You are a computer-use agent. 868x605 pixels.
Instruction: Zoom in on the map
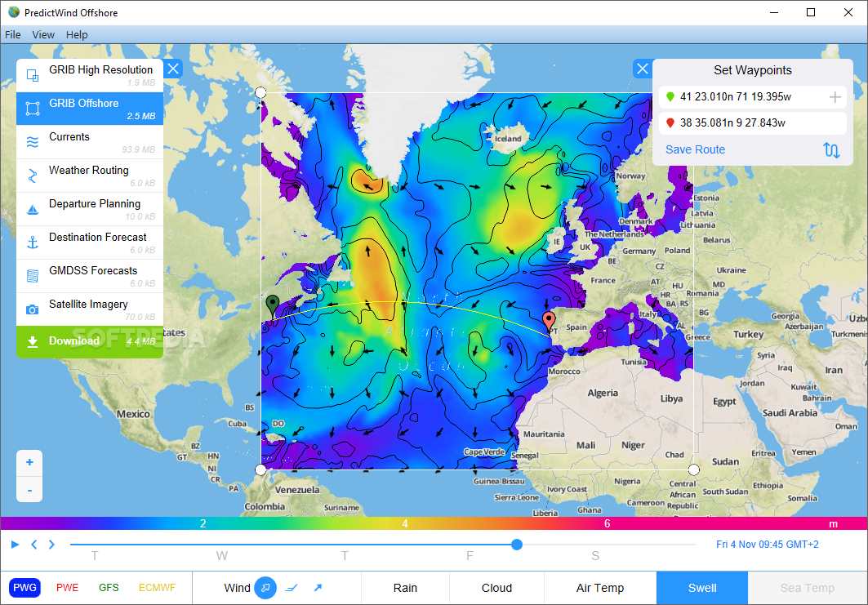tap(29, 463)
